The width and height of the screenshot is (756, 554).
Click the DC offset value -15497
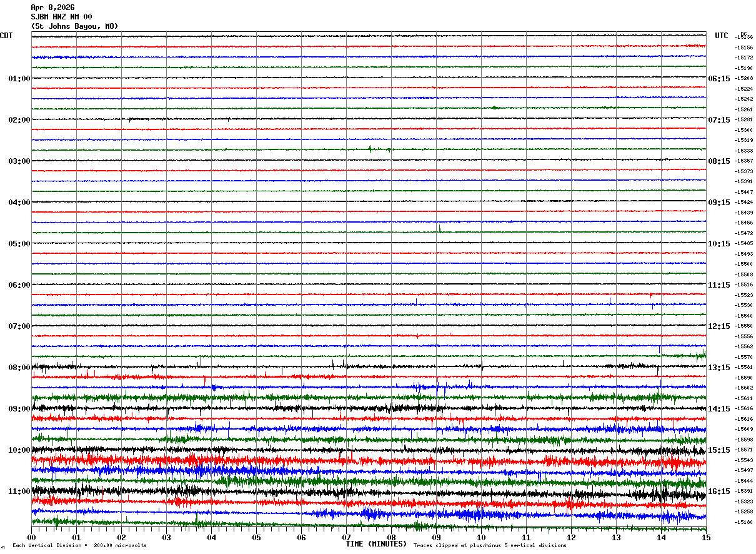click(744, 471)
